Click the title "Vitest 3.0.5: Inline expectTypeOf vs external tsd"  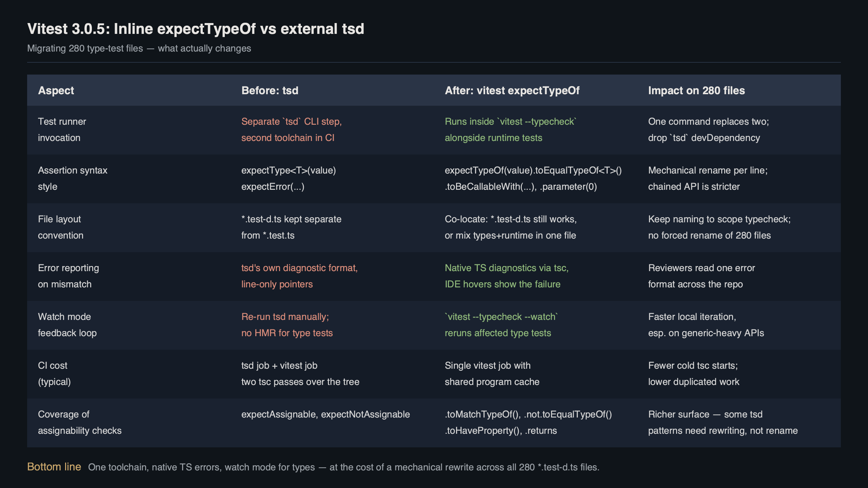pos(195,29)
